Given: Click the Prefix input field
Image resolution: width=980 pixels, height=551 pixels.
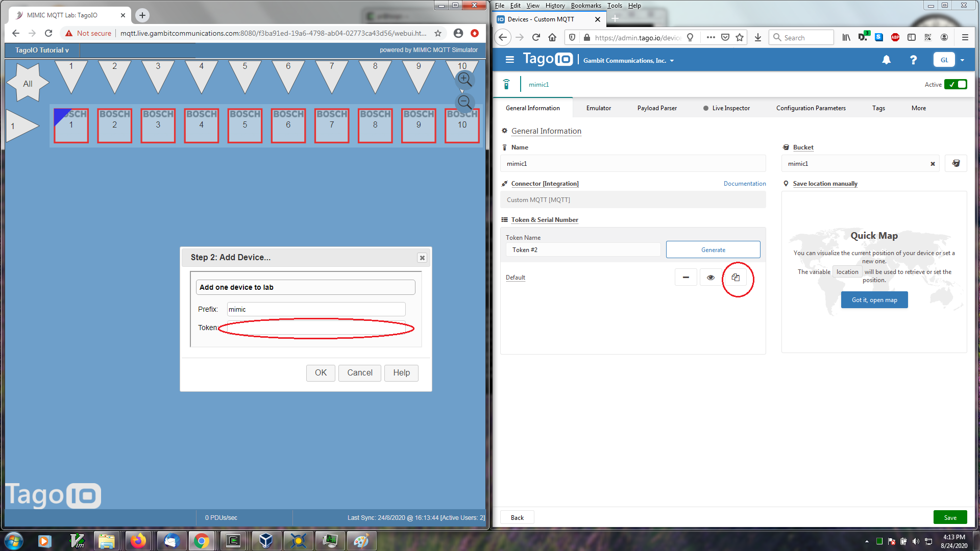Looking at the screenshot, I should 316,309.
